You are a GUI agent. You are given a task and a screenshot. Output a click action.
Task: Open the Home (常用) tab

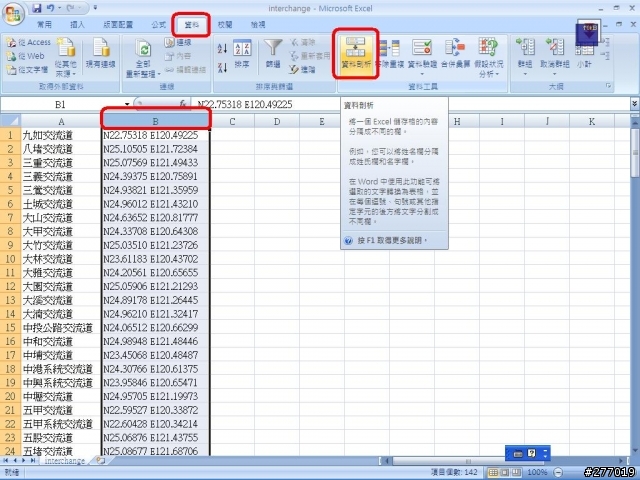pyautogui.click(x=44, y=25)
